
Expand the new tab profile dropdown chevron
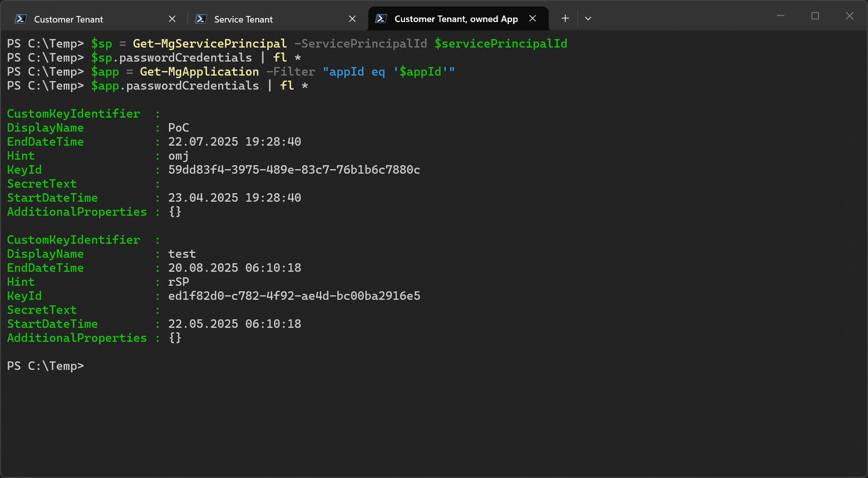tap(588, 19)
